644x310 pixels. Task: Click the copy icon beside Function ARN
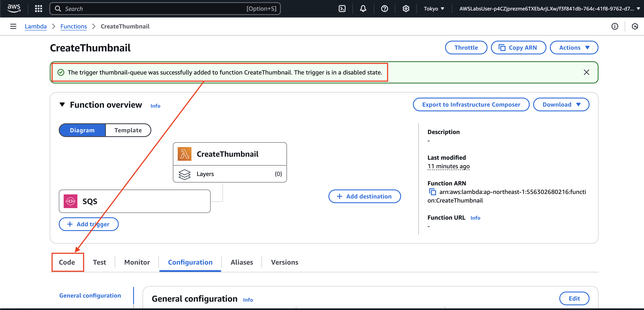click(432, 192)
